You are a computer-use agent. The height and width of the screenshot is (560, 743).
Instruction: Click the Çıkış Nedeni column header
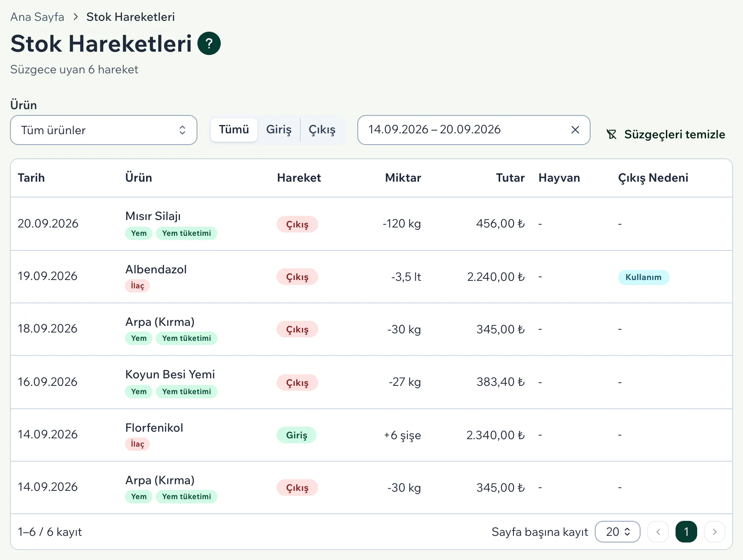pyautogui.click(x=653, y=178)
